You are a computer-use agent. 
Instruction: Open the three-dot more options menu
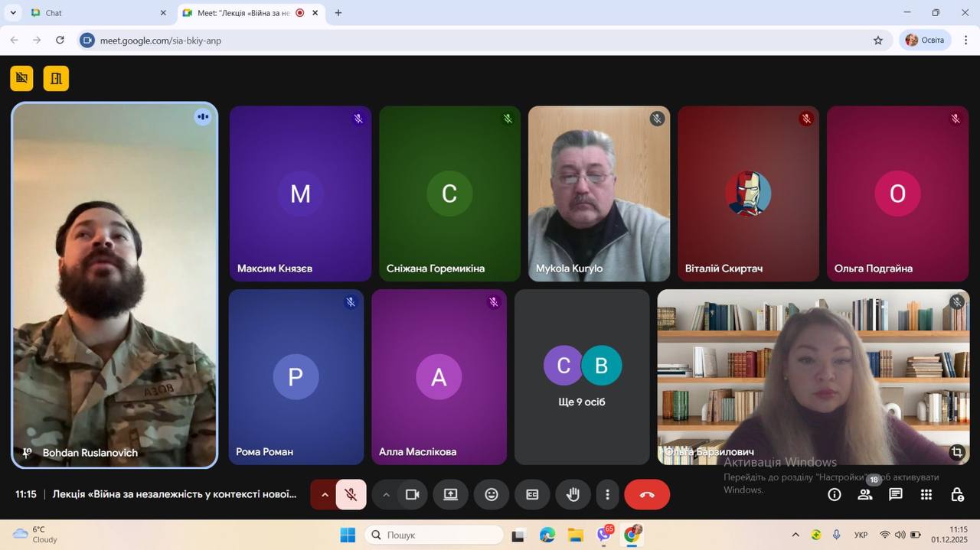[x=607, y=495]
